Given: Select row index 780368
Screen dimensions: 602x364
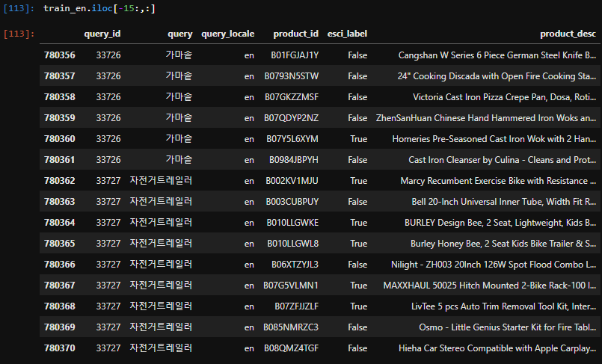Looking at the screenshot, I should point(60,306).
